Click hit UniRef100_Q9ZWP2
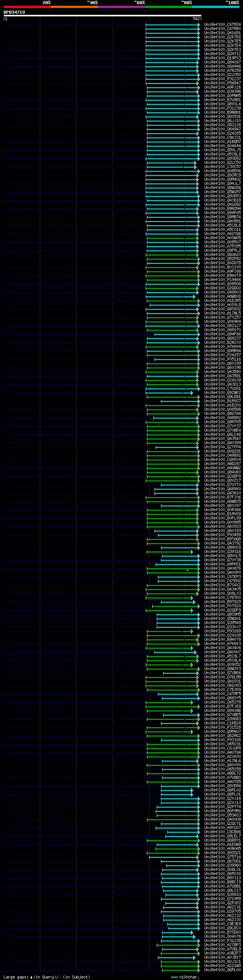 222,393
